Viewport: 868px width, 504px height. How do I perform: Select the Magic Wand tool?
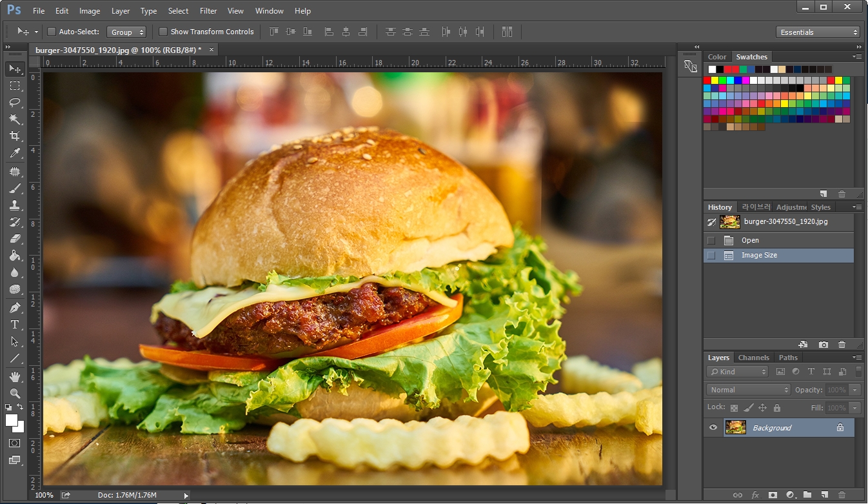point(15,119)
